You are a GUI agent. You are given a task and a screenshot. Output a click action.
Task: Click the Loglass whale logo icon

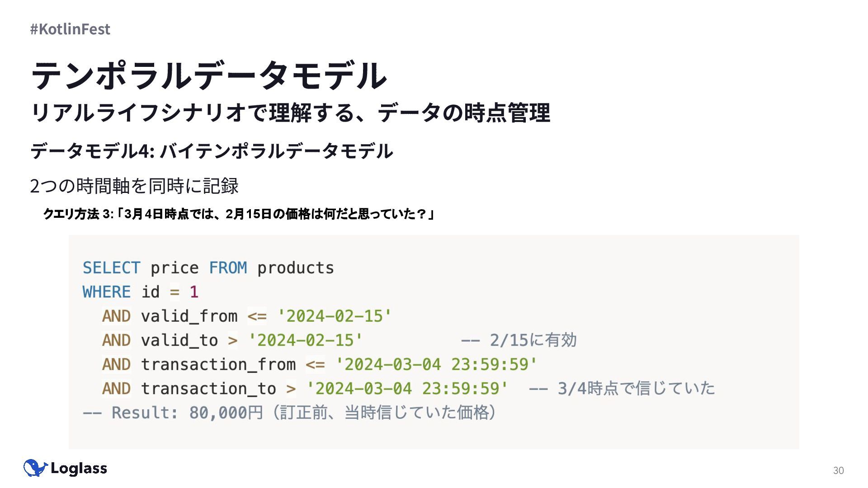(35, 468)
